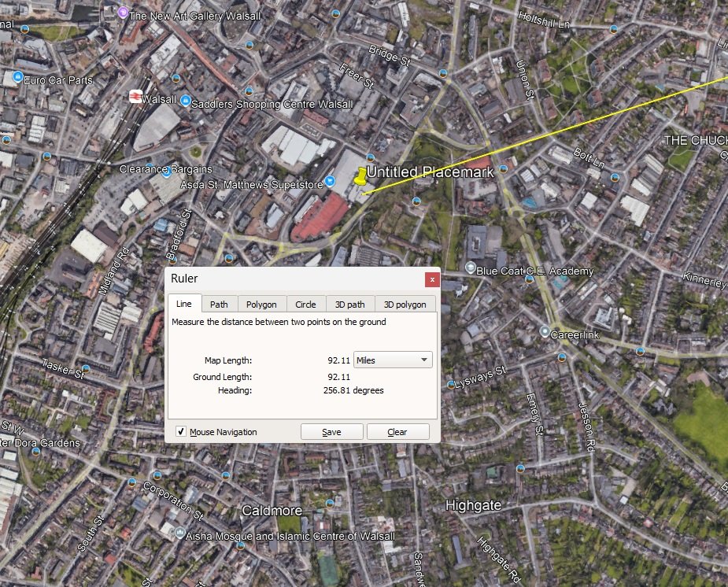Save the ruler measurement
728x587 pixels.
(x=331, y=431)
